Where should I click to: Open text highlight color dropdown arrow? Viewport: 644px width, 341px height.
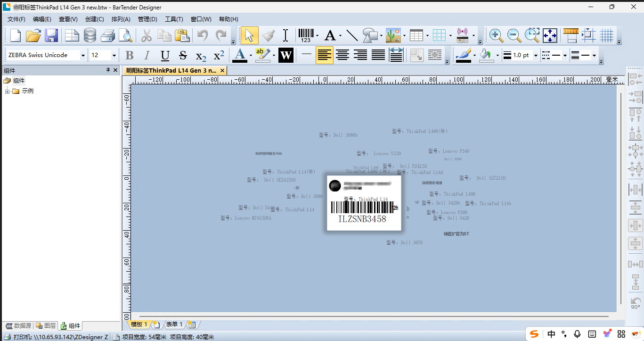274,56
